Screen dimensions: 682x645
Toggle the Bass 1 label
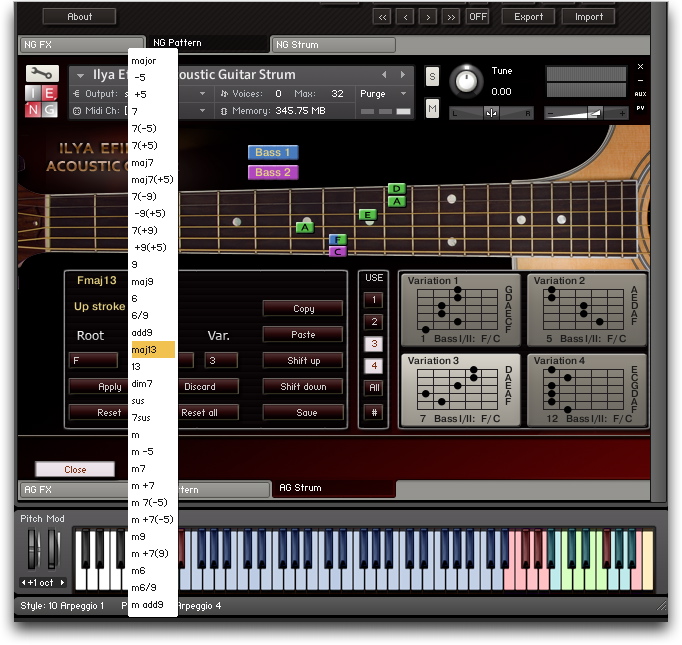point(273,152)
